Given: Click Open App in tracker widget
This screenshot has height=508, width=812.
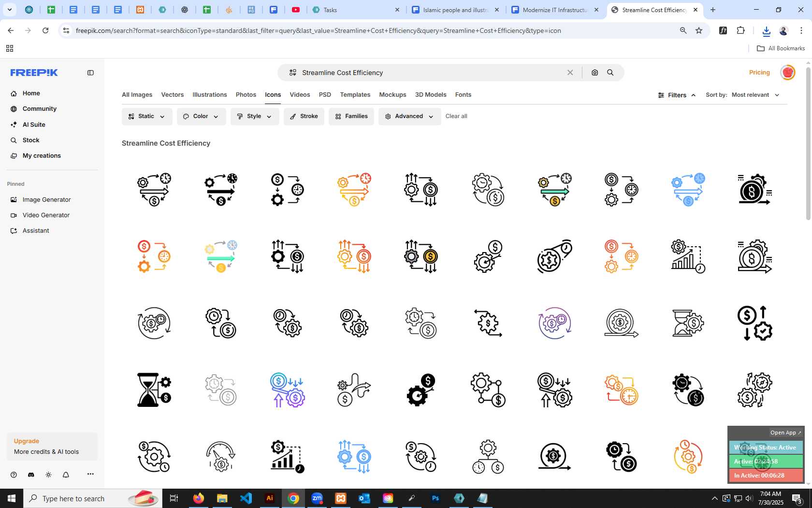Looking at the screenshot, I should point(785,433).
